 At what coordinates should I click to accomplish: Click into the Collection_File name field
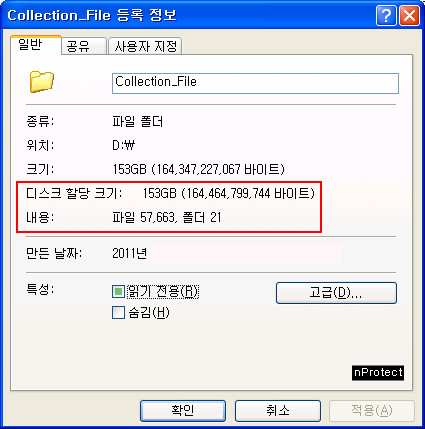[255, 83]
